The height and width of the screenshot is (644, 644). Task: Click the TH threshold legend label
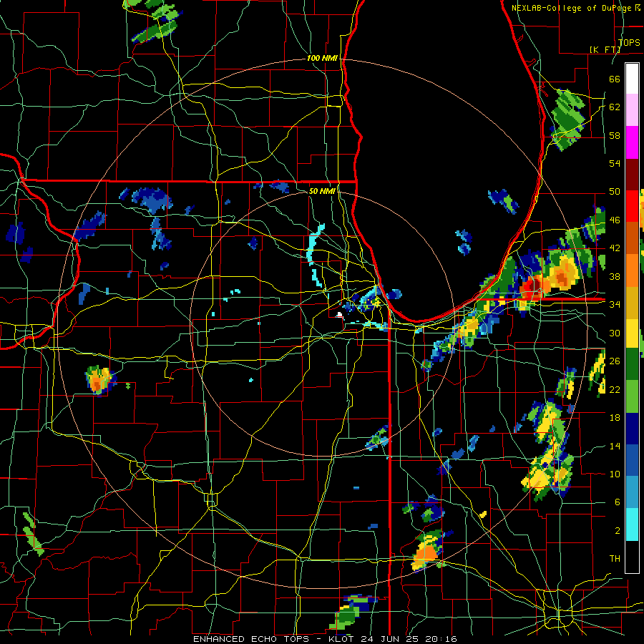click(615, 559)
